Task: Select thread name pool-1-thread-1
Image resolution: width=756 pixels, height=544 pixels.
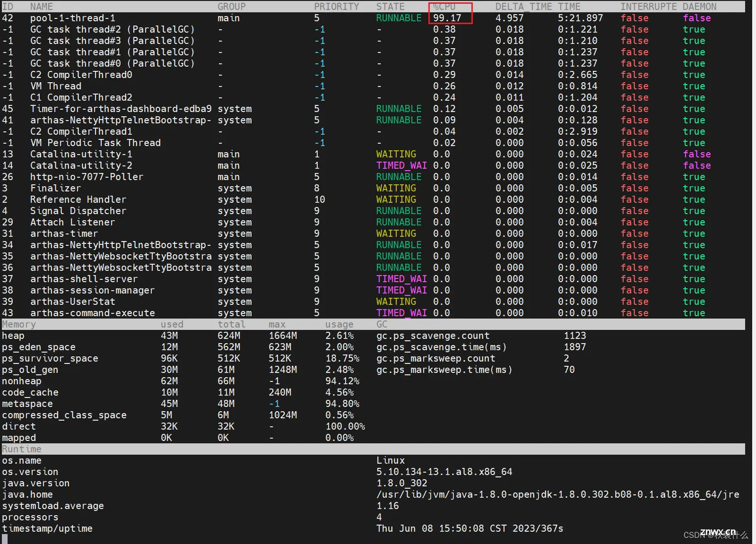Action: 73,18
